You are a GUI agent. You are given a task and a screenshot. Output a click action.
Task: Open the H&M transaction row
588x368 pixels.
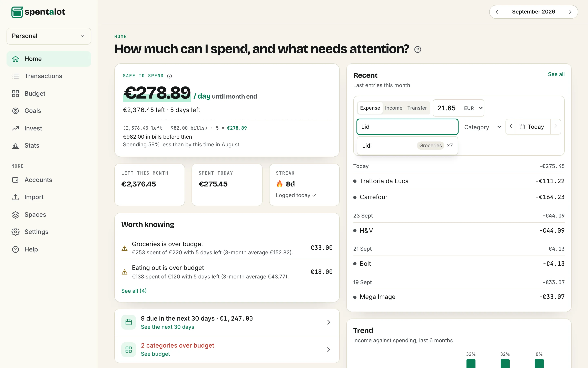pos(459,230)
